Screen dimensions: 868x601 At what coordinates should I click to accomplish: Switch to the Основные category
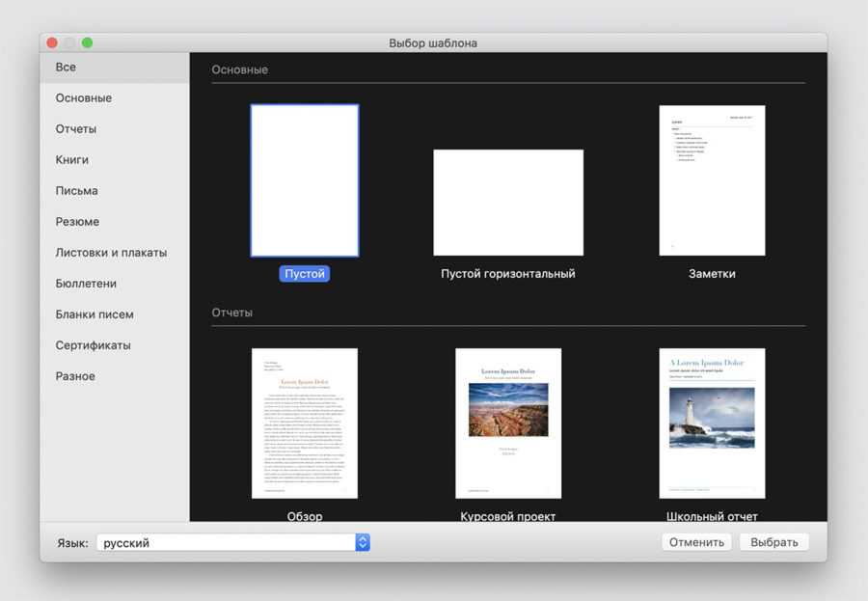84,98
